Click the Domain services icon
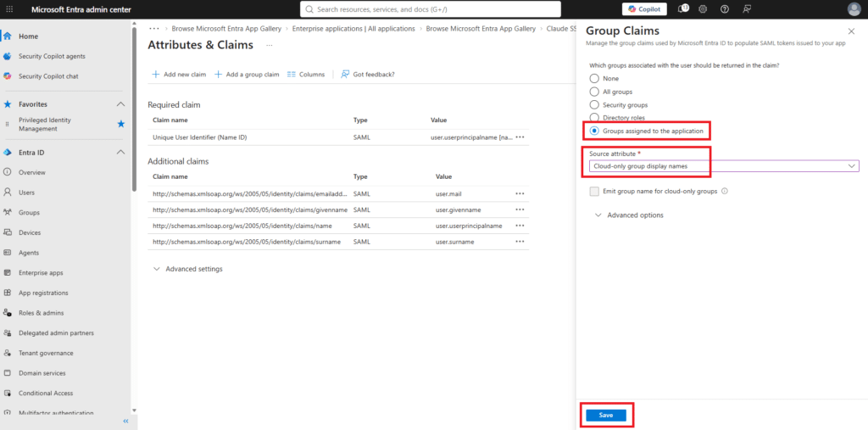 pos(8,373)
